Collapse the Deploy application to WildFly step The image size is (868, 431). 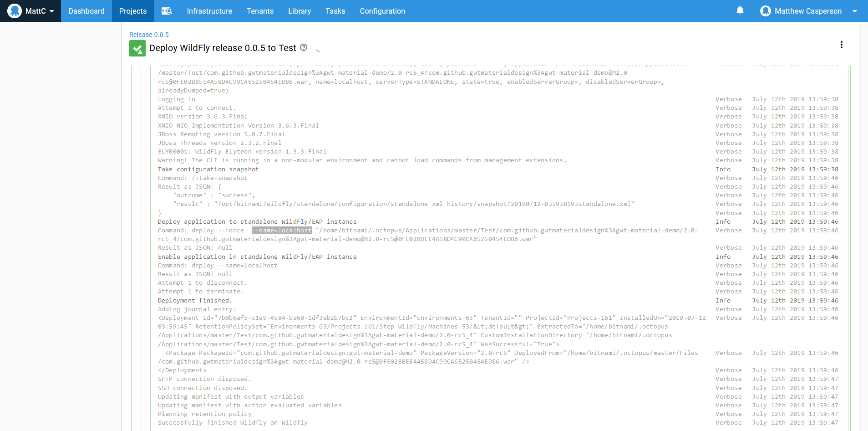[257, 222]
